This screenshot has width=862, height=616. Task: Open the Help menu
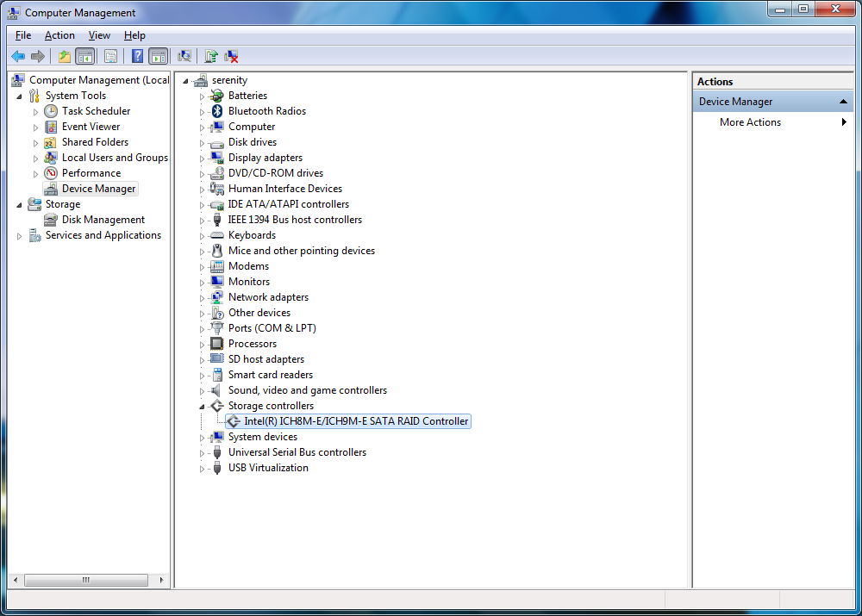(134, 35)
